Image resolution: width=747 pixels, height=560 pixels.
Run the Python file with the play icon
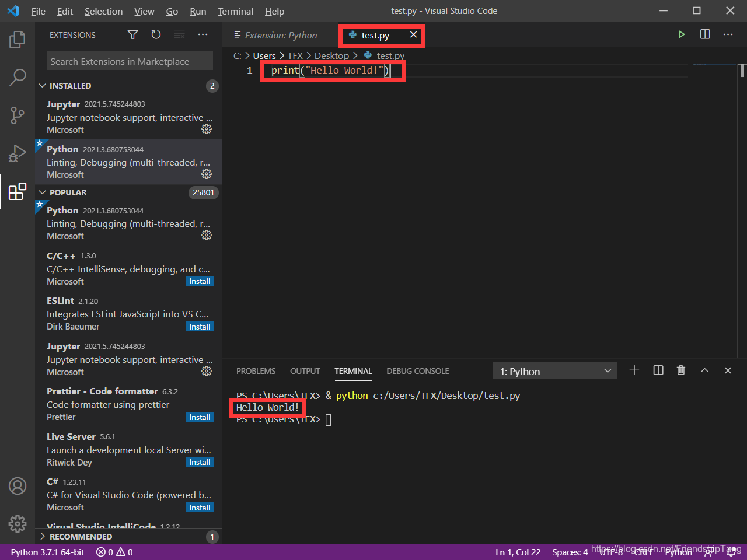pos(682,34)
